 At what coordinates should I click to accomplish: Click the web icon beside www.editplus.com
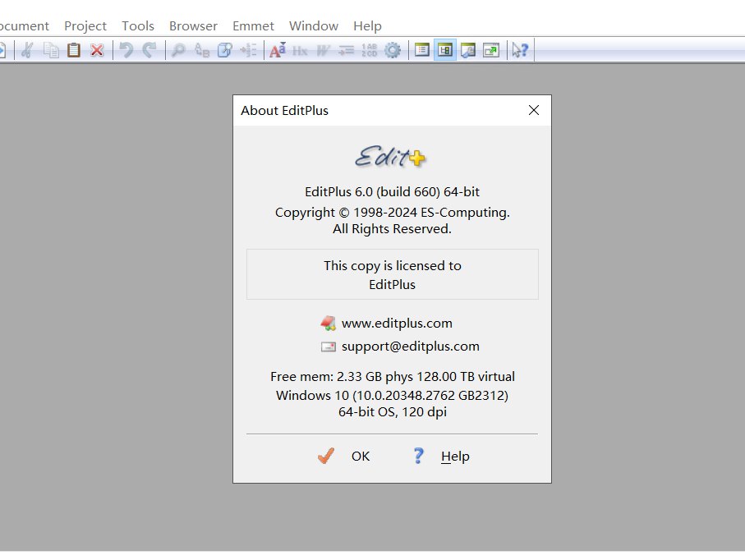point(328,323)
